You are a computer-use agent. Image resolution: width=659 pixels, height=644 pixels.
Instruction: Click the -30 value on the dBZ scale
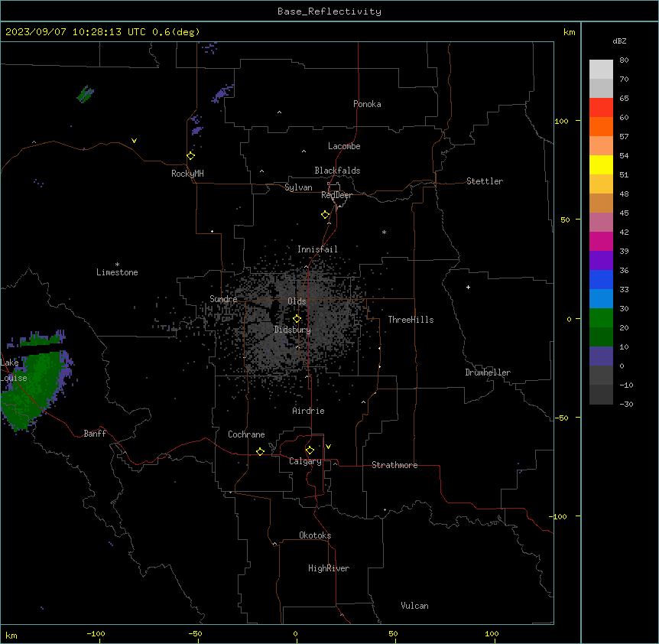coord(626,404)
